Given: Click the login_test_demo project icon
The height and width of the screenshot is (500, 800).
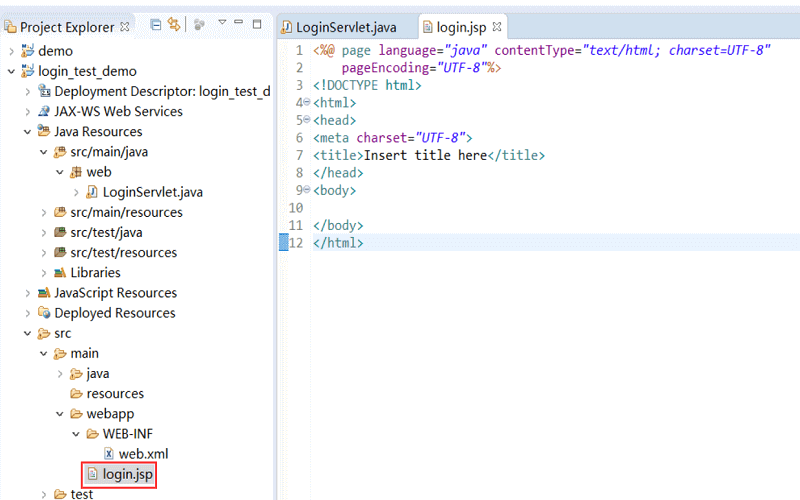Looking at the screenshot, I should [28, 71].
